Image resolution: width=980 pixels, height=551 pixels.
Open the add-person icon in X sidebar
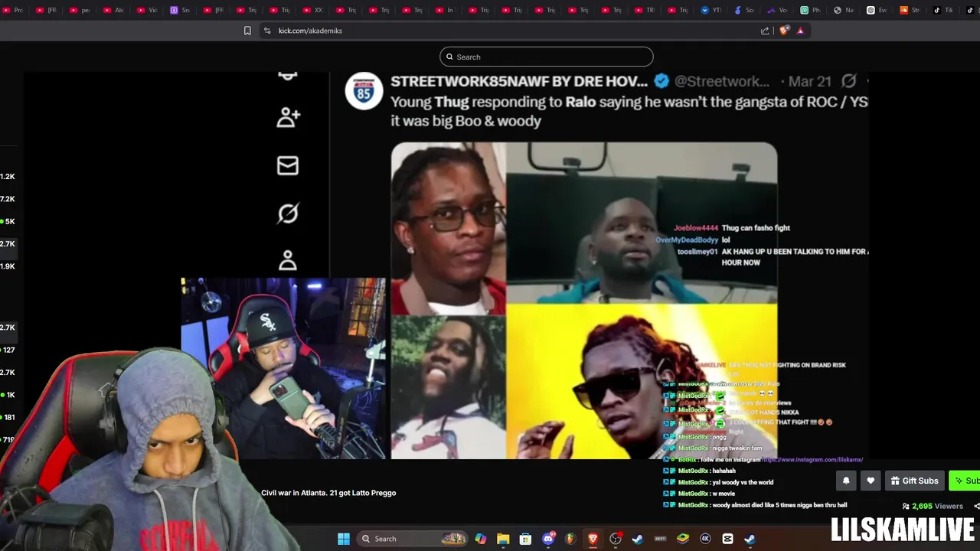coord(288,117)
